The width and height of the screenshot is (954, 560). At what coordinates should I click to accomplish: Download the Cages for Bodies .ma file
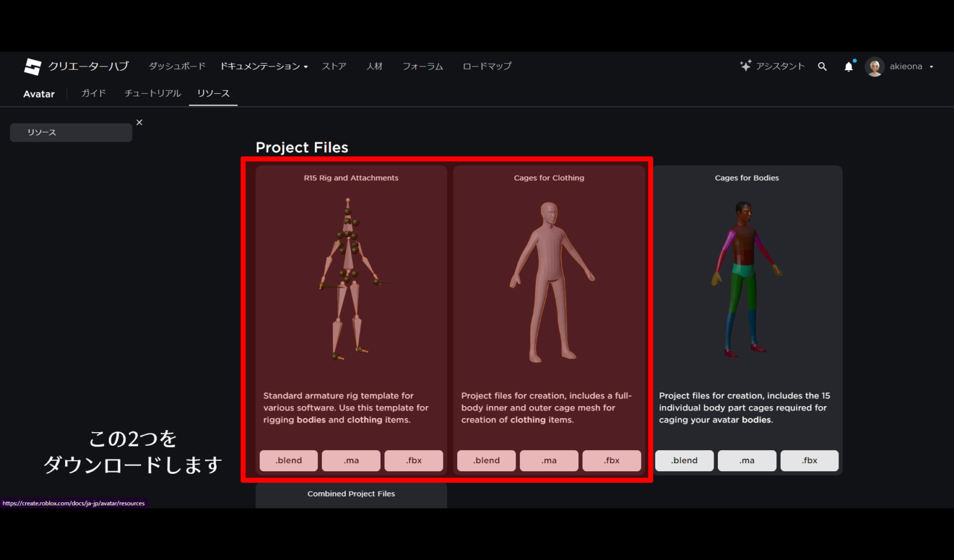click(x=747, y=460)
